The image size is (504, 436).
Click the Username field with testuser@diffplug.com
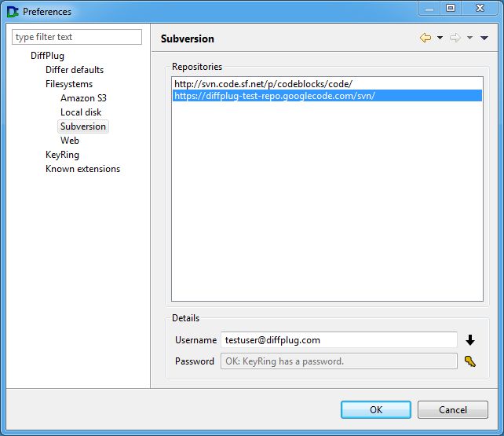pyautogui.click(x=339, y=340)
